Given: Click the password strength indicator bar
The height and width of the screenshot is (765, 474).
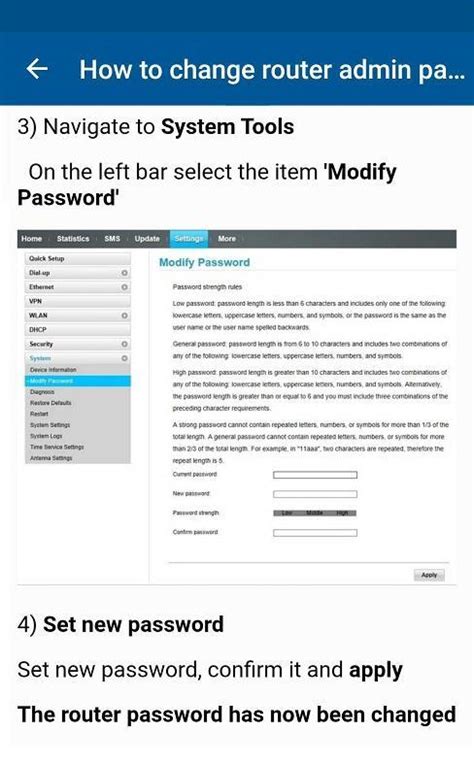Looking at the screenshot, I should coord(315,513).
